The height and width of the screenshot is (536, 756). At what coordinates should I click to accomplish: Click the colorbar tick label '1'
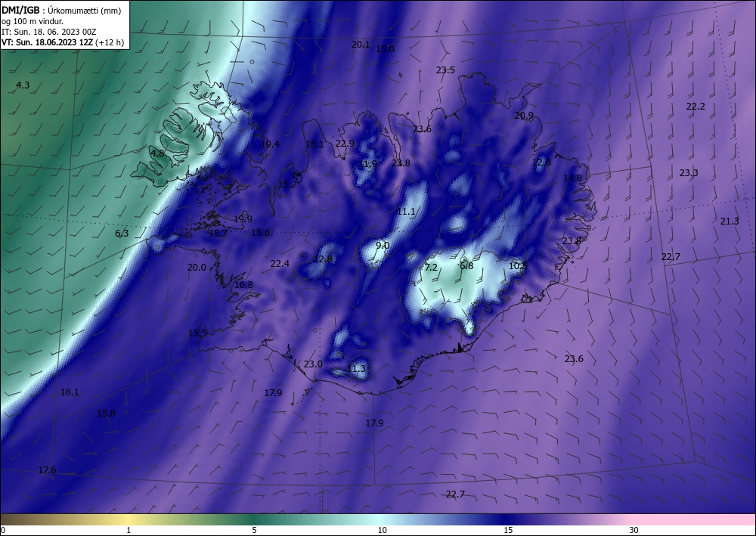point(129,530)
